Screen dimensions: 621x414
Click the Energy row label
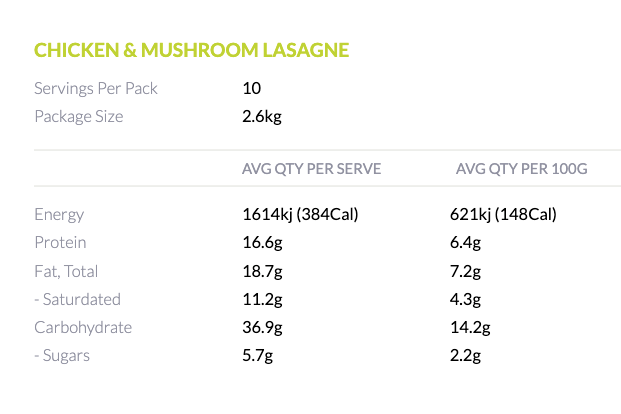pyautogui.click(x=59, y=214)
